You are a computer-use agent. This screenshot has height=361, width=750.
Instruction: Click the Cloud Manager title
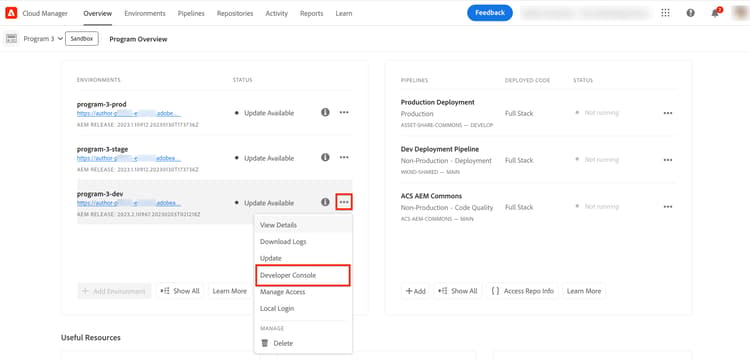pyautogui.click(x=45, y=13)
